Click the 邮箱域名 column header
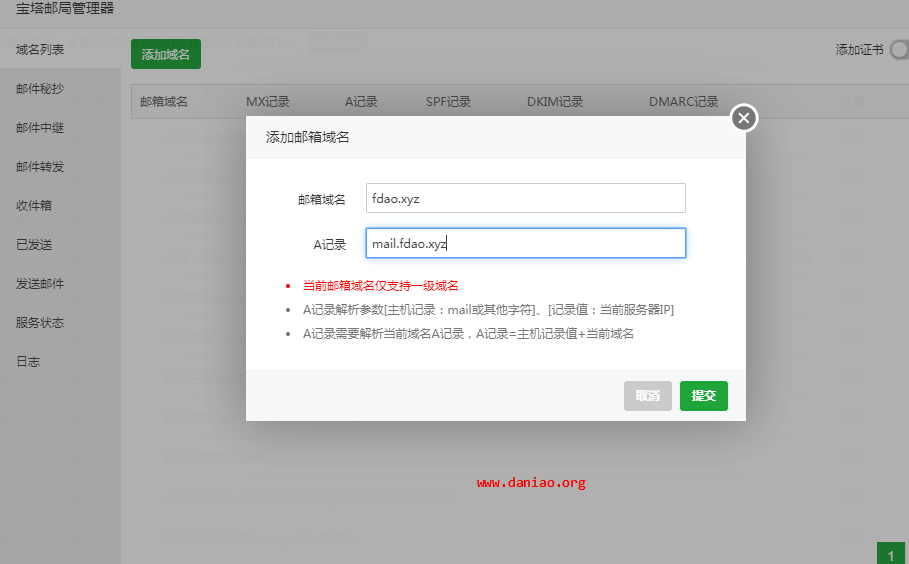Screen dimensions: 909x564 [x=164, y=101]
